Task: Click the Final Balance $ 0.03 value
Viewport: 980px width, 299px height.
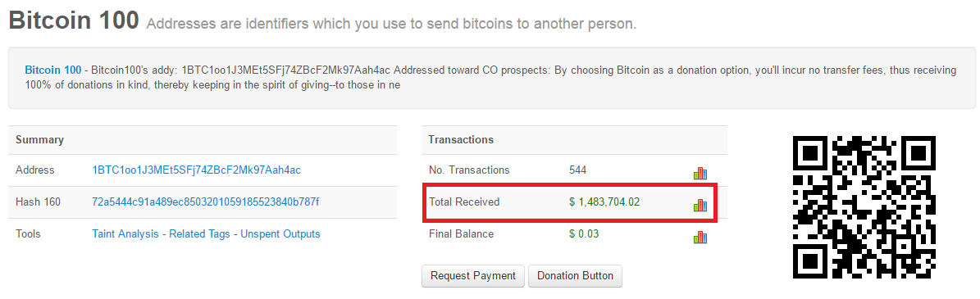Action: pos(584,234)
